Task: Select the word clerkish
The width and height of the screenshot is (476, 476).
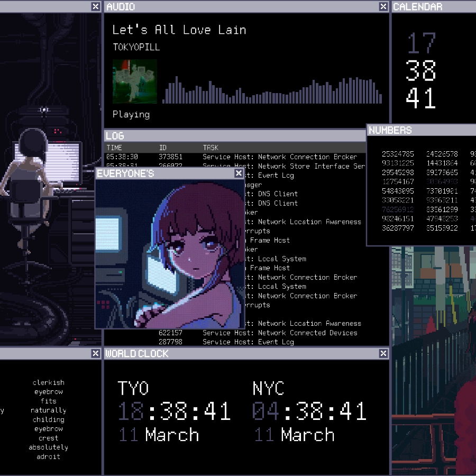Action: pos(49,382)
